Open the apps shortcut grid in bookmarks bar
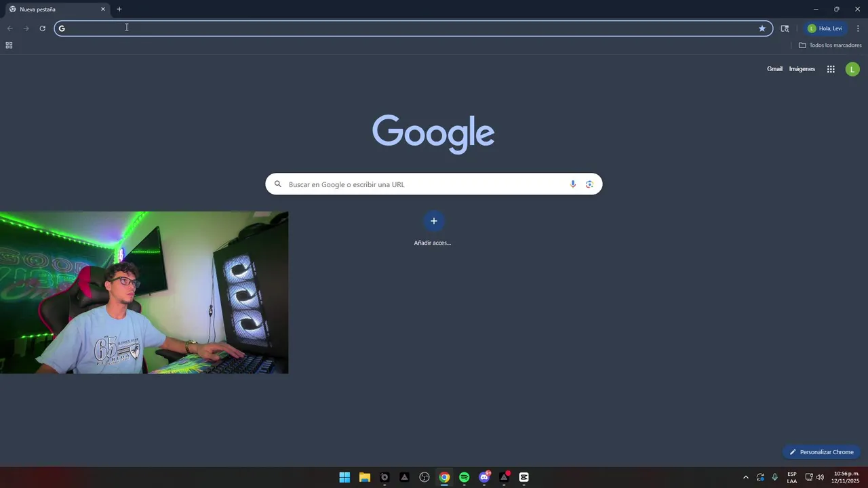 click(9, 45)
